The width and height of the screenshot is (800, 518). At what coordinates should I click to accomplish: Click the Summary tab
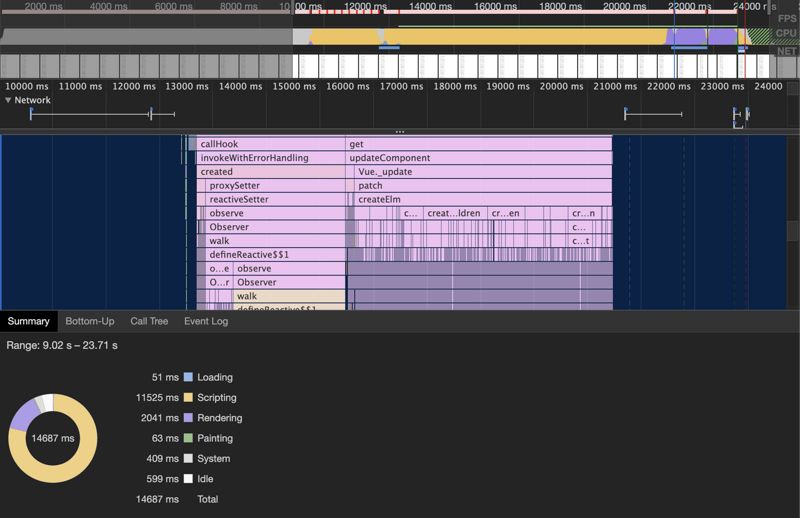[29, 321]
